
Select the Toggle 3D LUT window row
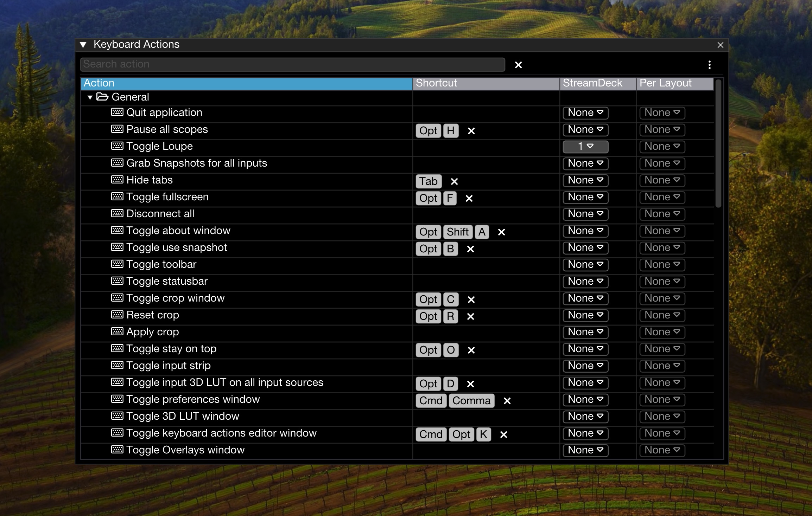[x=183, y=416]
